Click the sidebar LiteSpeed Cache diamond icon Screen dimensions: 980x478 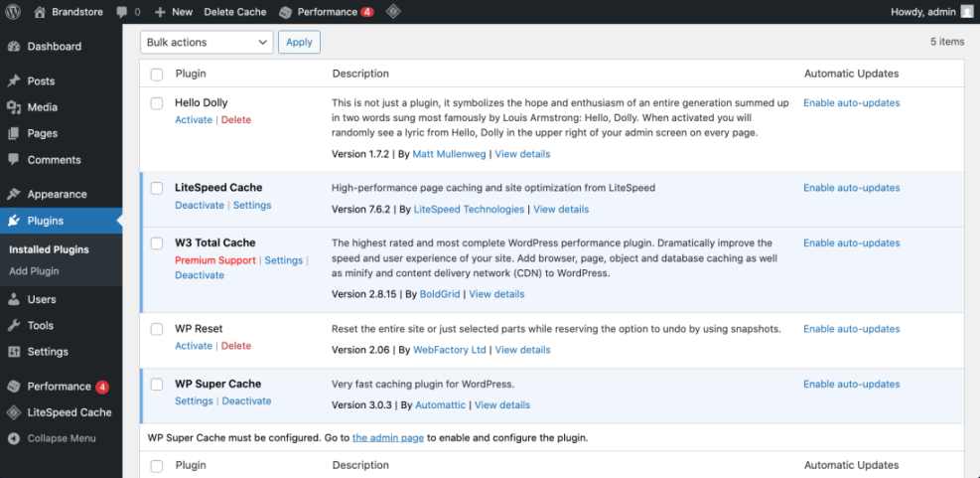click(x=14, y=412)
